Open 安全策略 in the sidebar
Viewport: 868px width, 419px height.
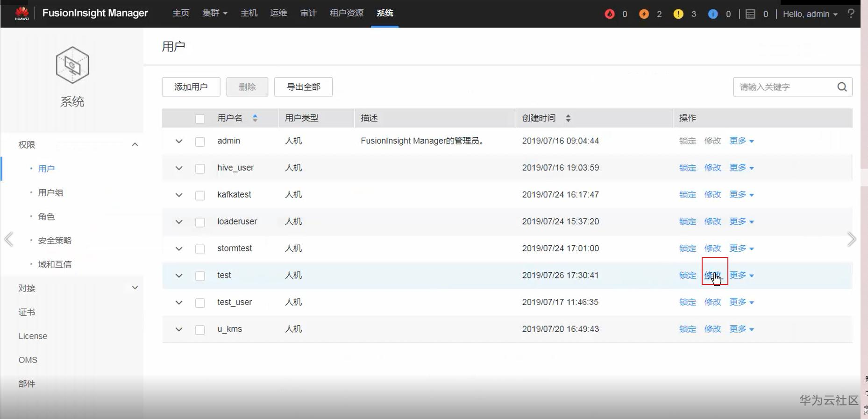pyautogui.click(x=55, y=240)
